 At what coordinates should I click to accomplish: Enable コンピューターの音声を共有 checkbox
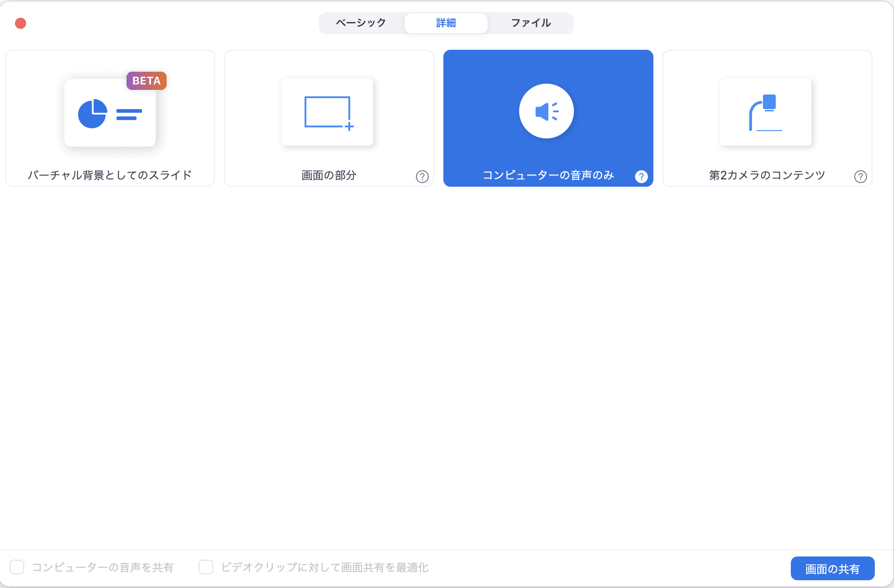click(x=17, y=567)
